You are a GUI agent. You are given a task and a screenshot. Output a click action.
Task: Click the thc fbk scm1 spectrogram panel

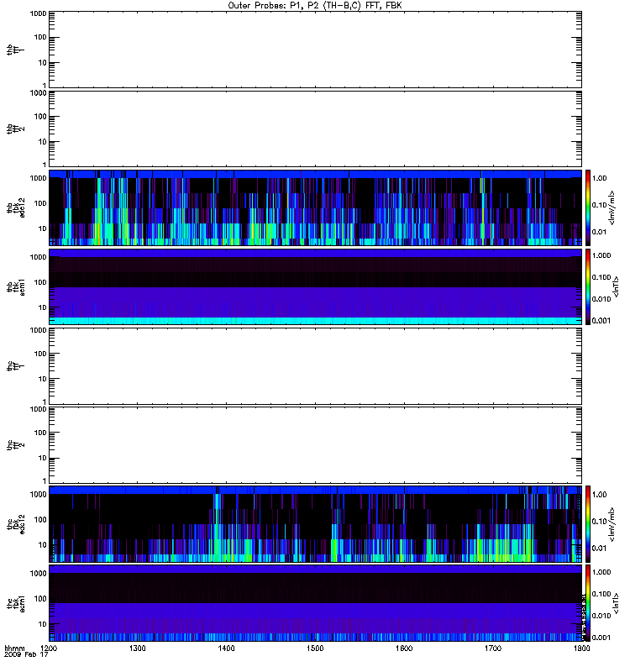[x=316, y=603]
